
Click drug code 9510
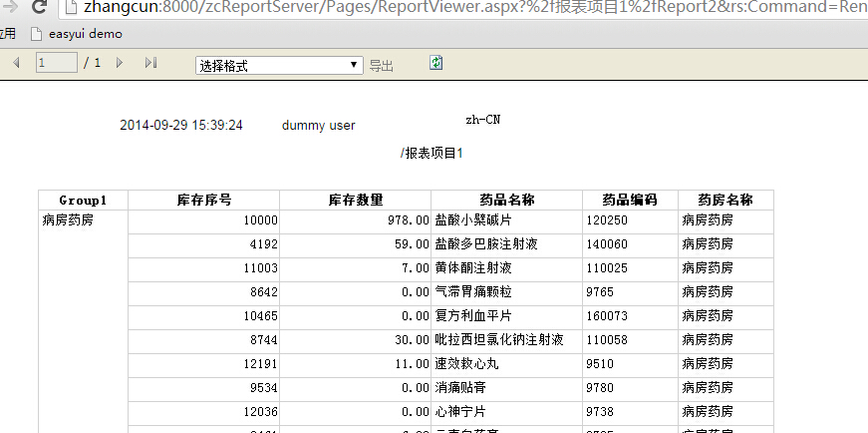pyautogui.click(x=600, y=364)
